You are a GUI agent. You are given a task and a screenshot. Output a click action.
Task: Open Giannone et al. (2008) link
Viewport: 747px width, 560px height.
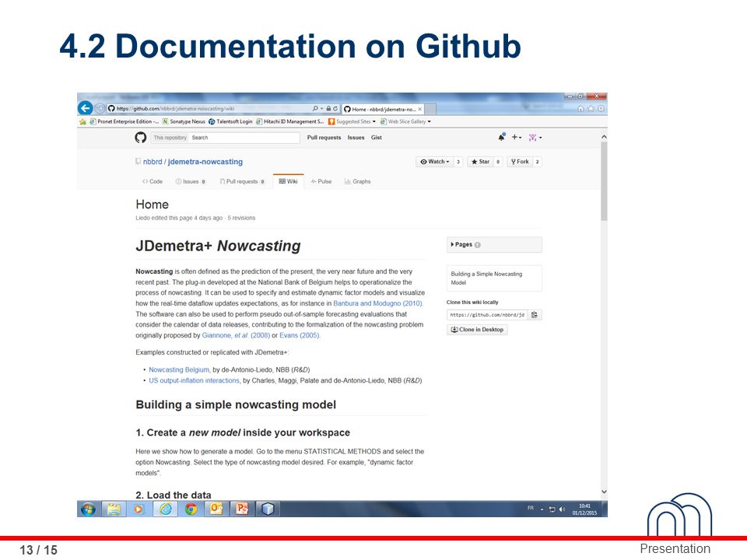tap(236, 335)
